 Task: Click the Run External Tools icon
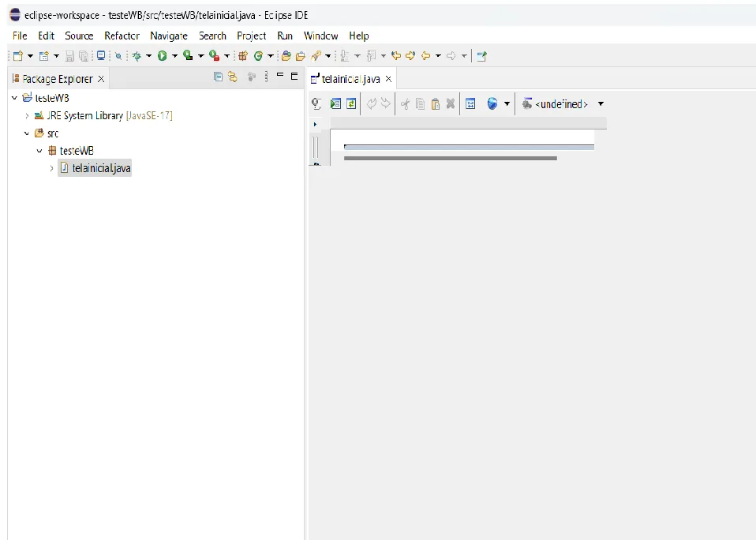click(x=214, y=56)
